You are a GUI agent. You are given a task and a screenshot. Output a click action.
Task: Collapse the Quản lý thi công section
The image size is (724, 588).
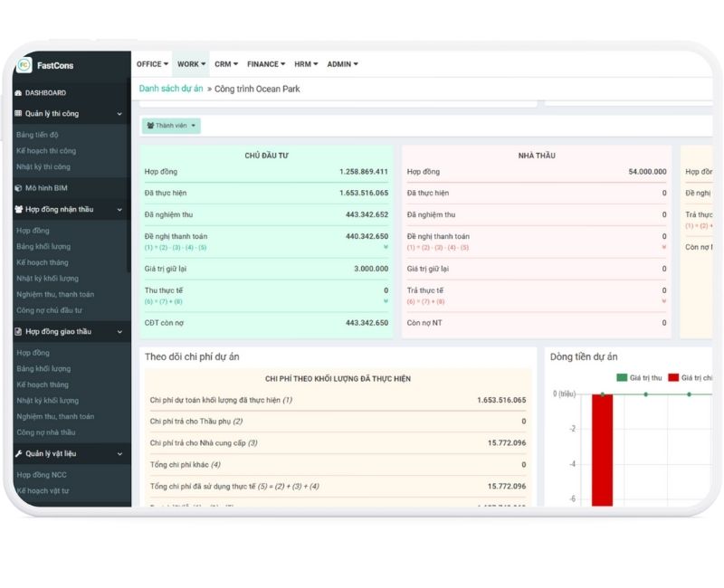click(118, 113)
